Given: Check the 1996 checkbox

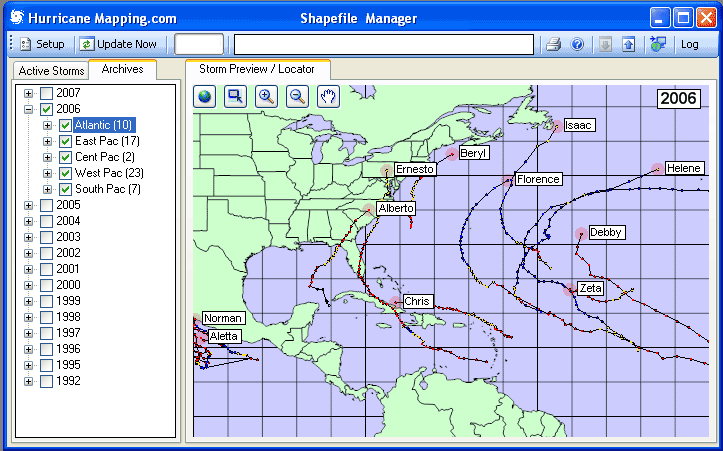Looking at the screenshot, I should click(46, 349).
